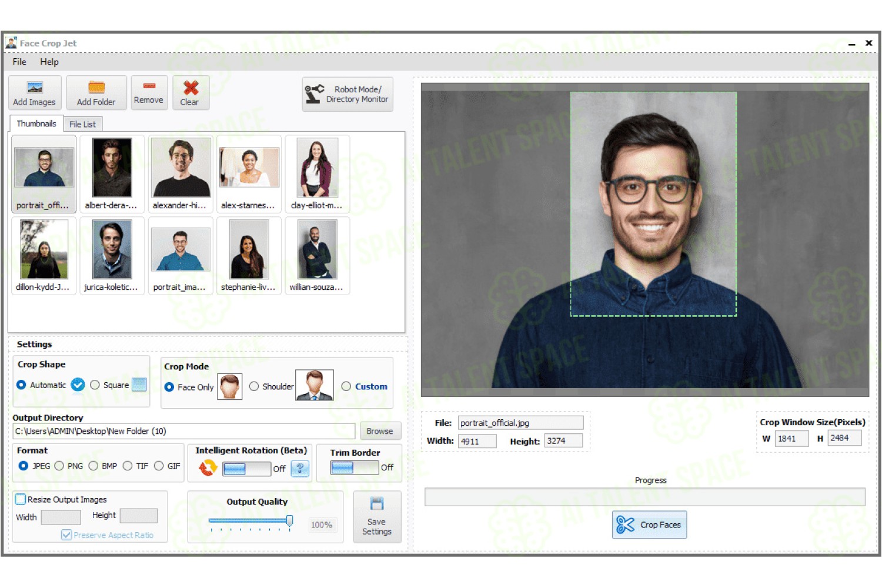Open Intelligent Rotation help question mark
This screenshot has height=588, width=882.
[x=300, y=468]
